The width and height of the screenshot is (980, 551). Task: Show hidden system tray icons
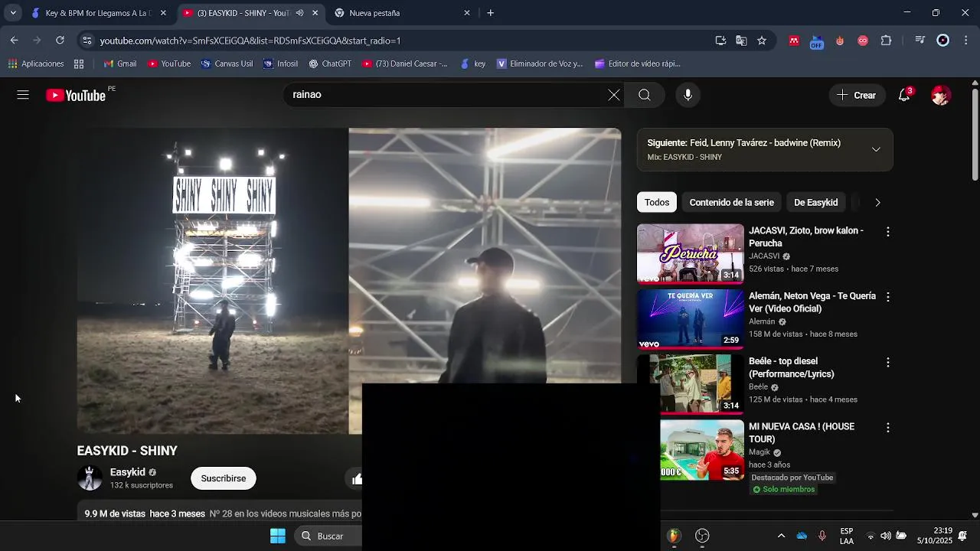click(781, 536)
